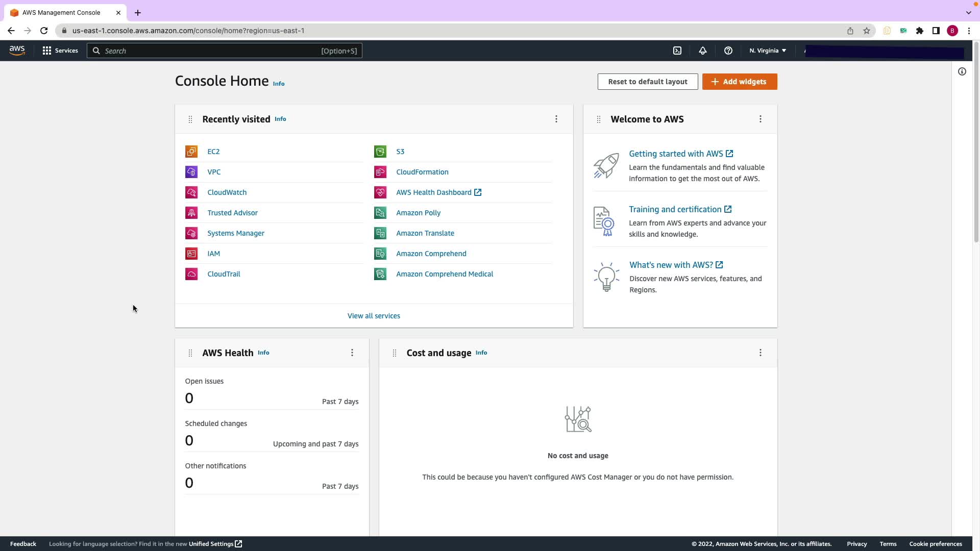Screen dimensions: 980x551
Task: Click the Add widgets button
Action: 740,82
